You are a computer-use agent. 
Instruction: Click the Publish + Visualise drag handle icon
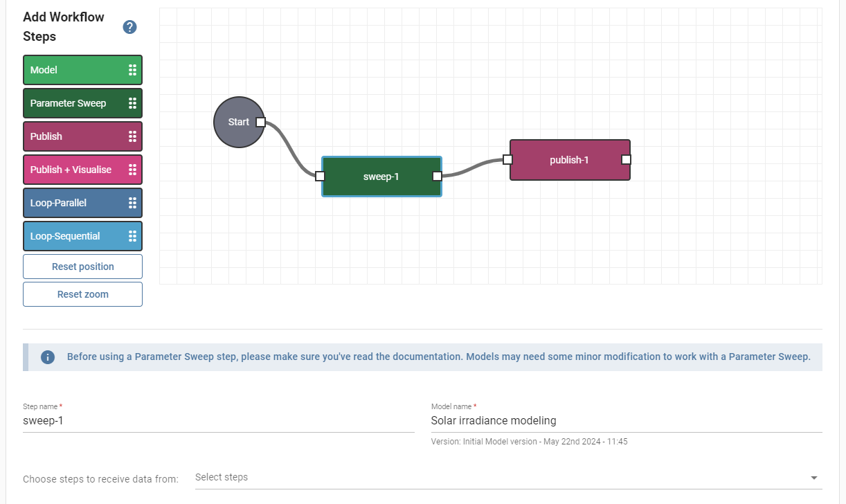(134, 169)
